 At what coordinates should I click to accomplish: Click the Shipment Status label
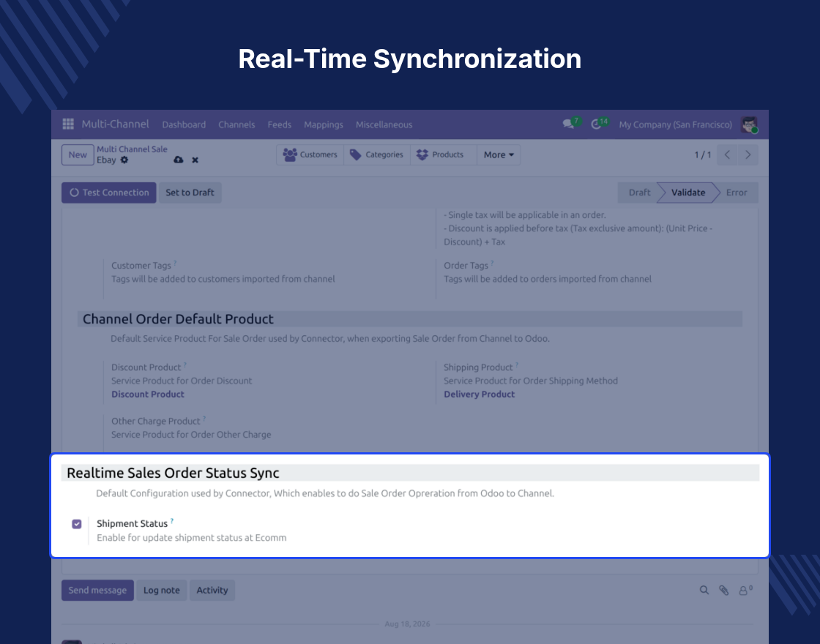click(132, 524)
